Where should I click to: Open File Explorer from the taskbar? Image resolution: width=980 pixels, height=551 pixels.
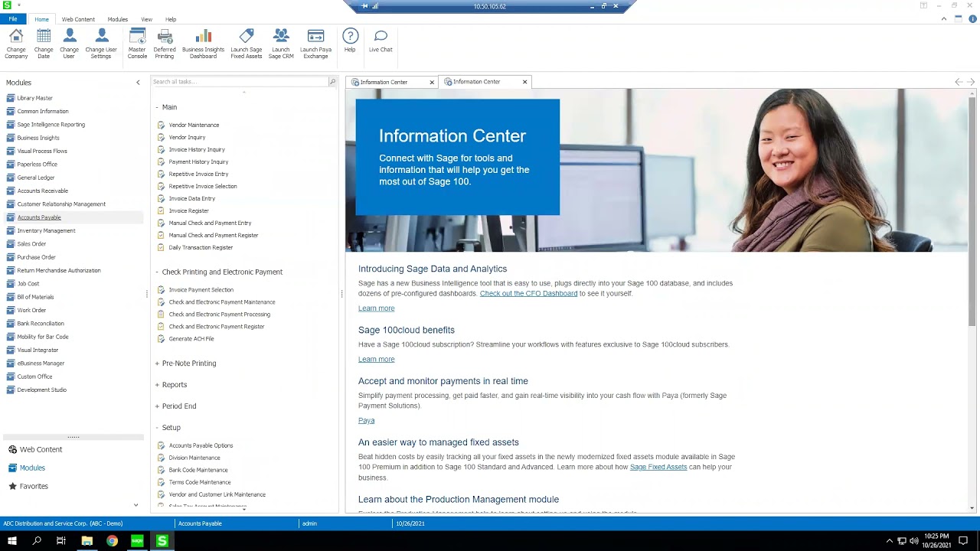(x=87, y=541)
